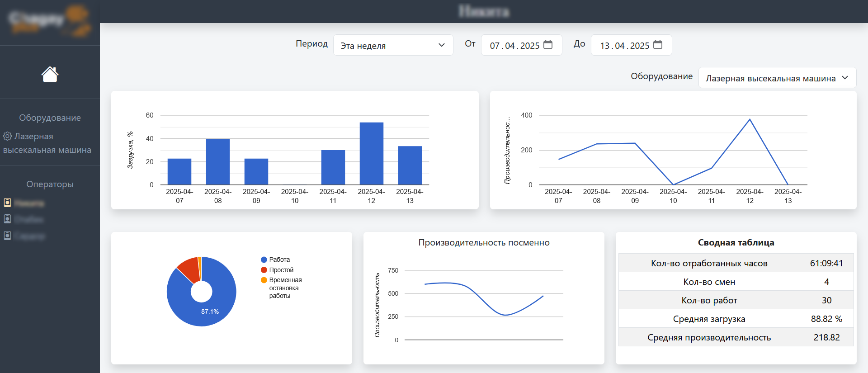Viewport: 868px width, 373px height.
Task: Open calendar picker in До date field
Action: point(658,45)
